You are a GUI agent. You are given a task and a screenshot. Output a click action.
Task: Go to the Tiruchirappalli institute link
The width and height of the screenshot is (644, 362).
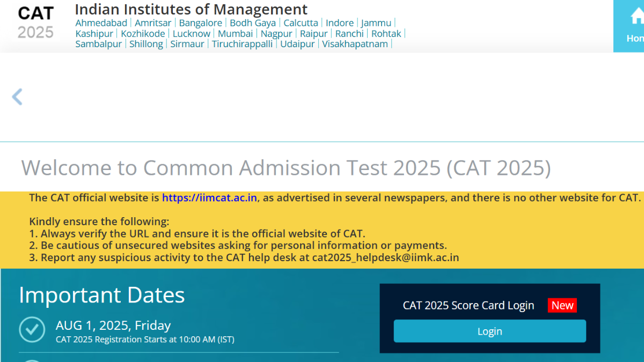242,44
